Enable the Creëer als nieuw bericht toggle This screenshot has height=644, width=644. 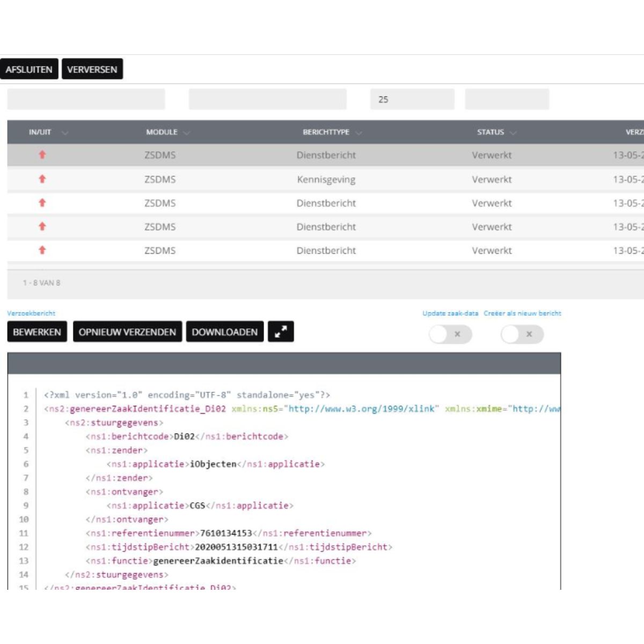tap(522, 334)
